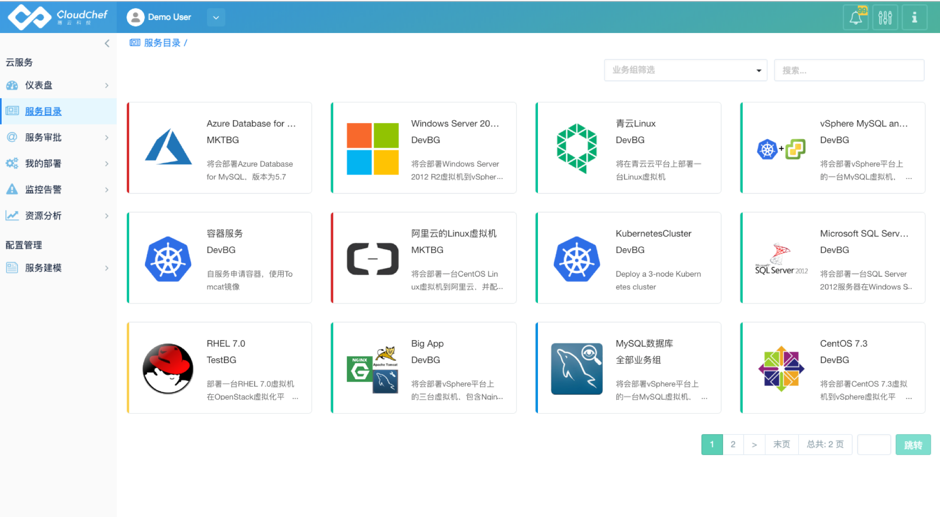Open the Windows Server 20... title
The width and height of the screenshot is (940, 517).
tap(455, 124)
